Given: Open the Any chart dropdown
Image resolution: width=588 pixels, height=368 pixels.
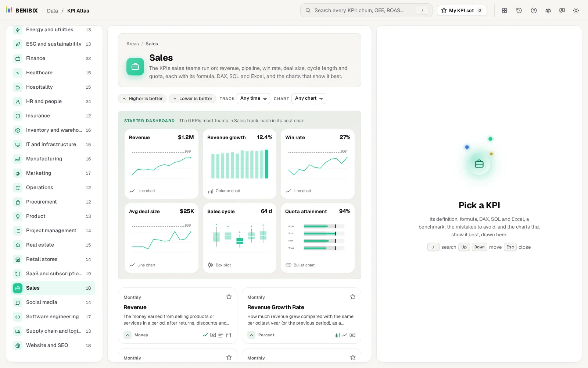Looking at the screenshot, I should (x=309, y=99).
